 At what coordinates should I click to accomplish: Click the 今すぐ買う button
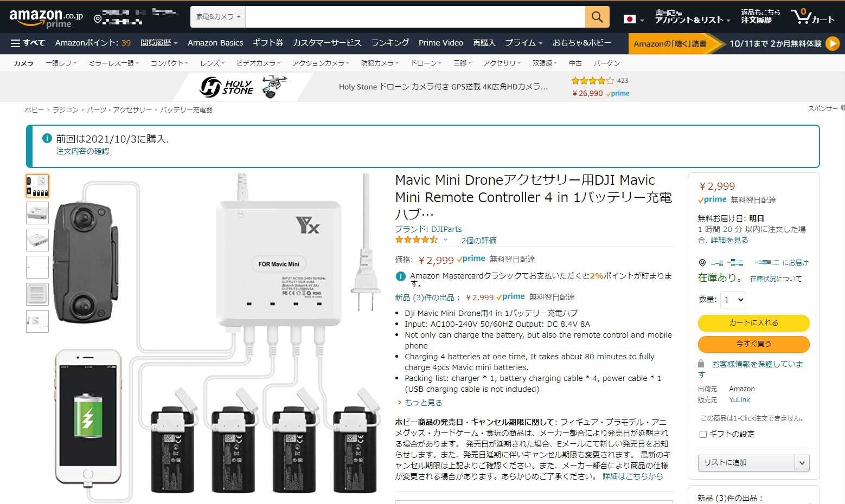click(x=753, y=344)
